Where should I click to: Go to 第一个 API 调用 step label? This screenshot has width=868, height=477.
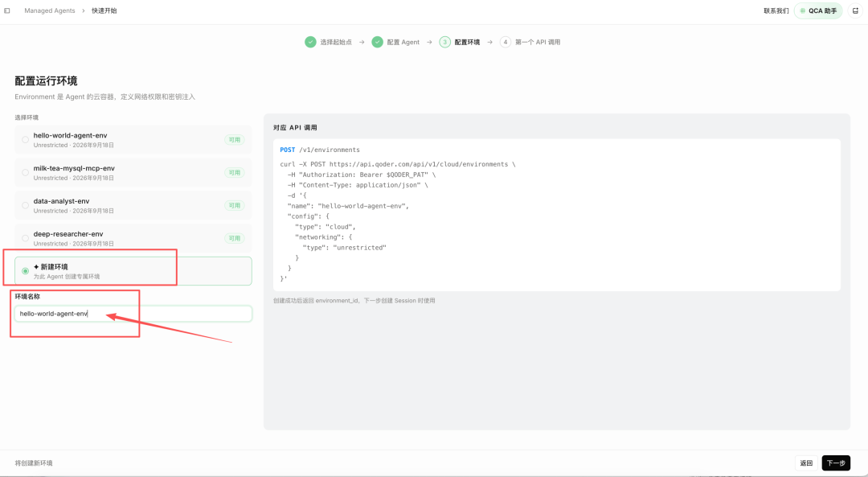[x=538, y=42]
